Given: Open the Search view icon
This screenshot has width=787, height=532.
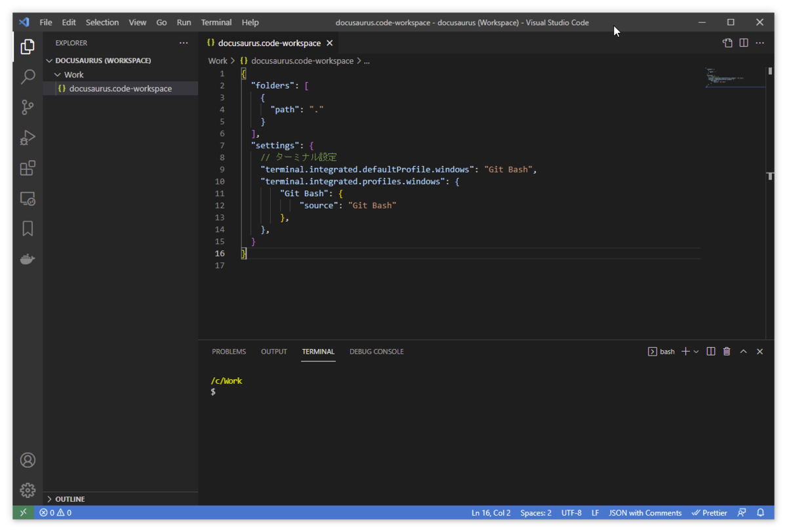Looking at the screenshot, I should tap(28, 77).
